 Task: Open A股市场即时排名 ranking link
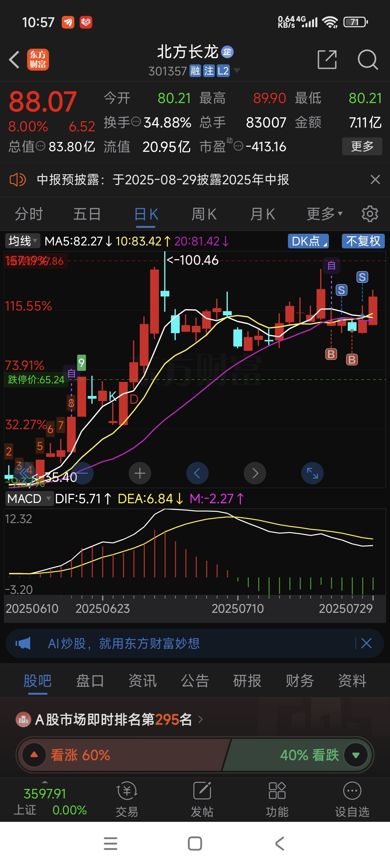[113, 719]
